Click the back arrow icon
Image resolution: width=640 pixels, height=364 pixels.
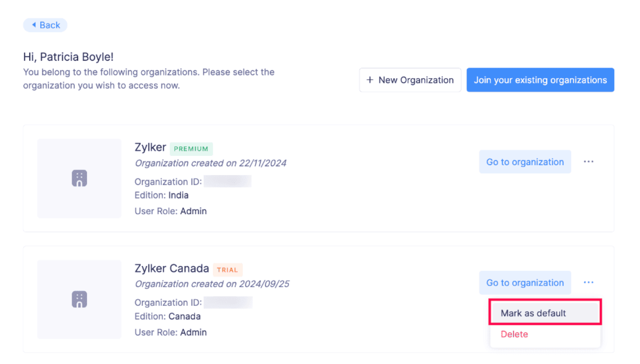point(33,25)
